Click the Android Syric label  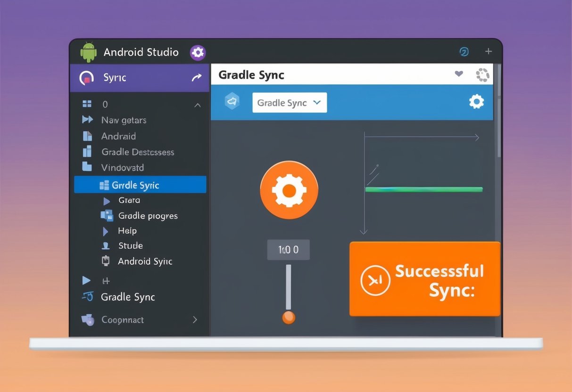point(145,261)
